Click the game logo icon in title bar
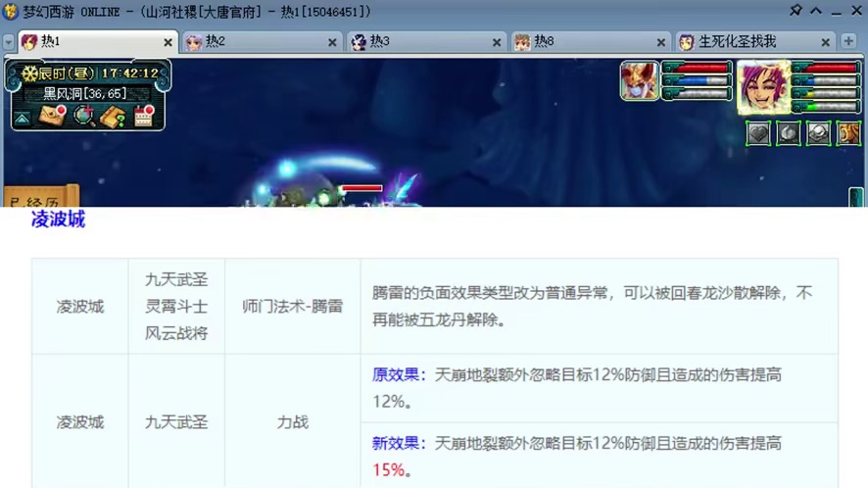Viewport: 868px width, 488px height. click(x=10, y=11)
